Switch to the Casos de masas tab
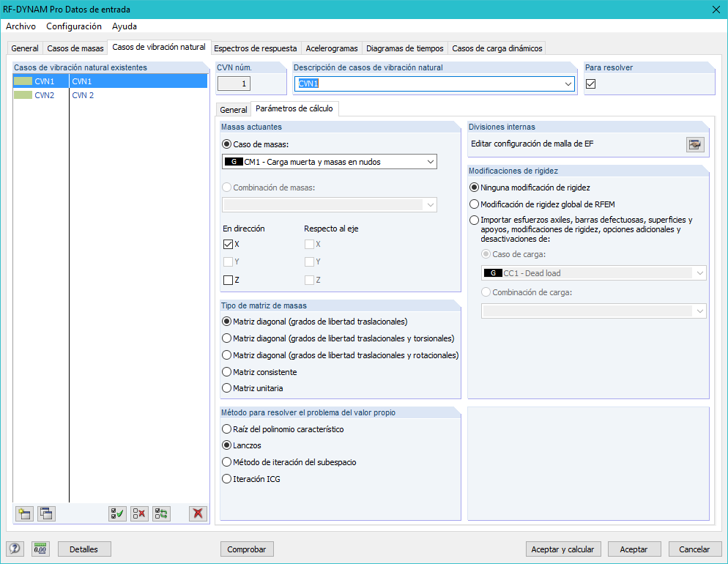The image size is (728, 564). (75, 48)
